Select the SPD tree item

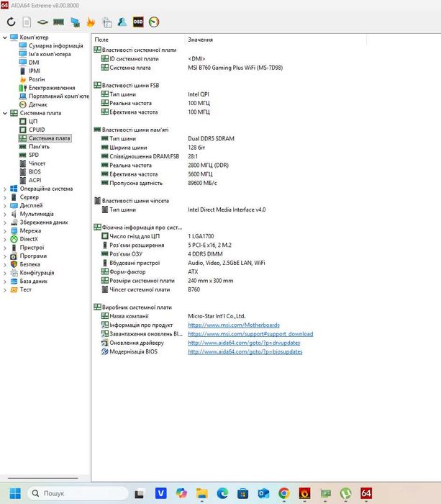[34, 155]
